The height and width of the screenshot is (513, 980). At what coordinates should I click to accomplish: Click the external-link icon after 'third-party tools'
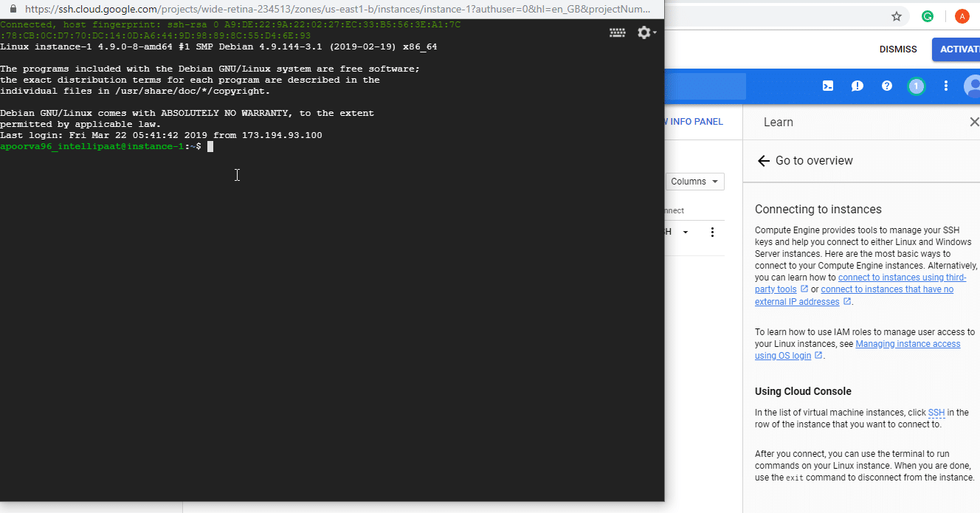[x=804, y=289]
